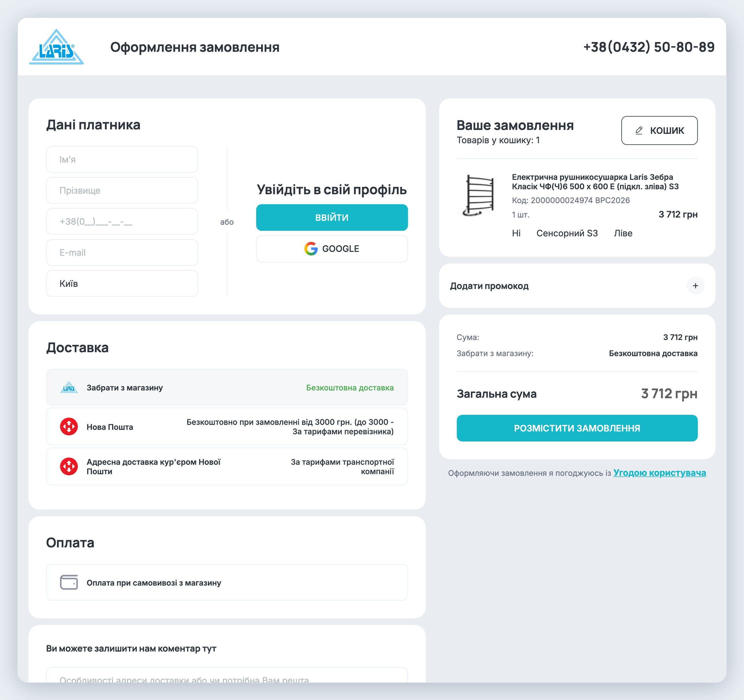Click the Ліве option text
Screen dimensions: 744x700
coord(623,233)
